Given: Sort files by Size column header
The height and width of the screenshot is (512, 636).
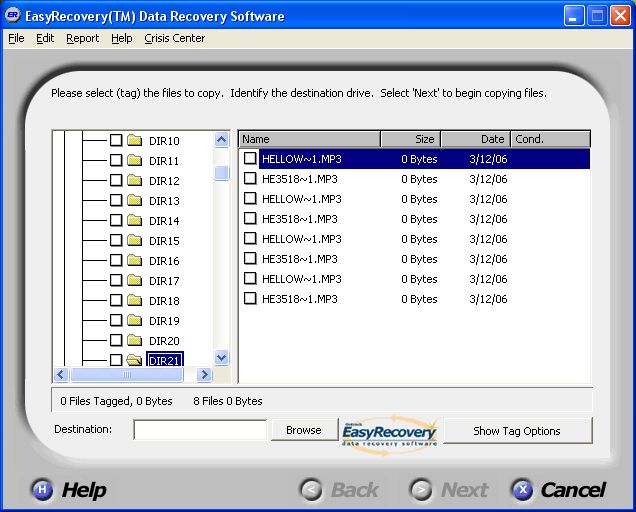Looking at the screenshot, I should pyautogui.click(x=410, y=139).
